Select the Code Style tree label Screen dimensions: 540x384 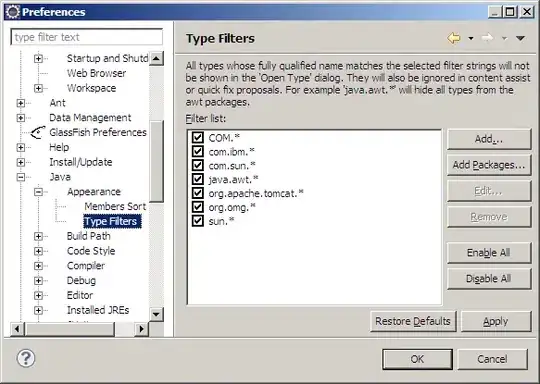tap(91, 251)
